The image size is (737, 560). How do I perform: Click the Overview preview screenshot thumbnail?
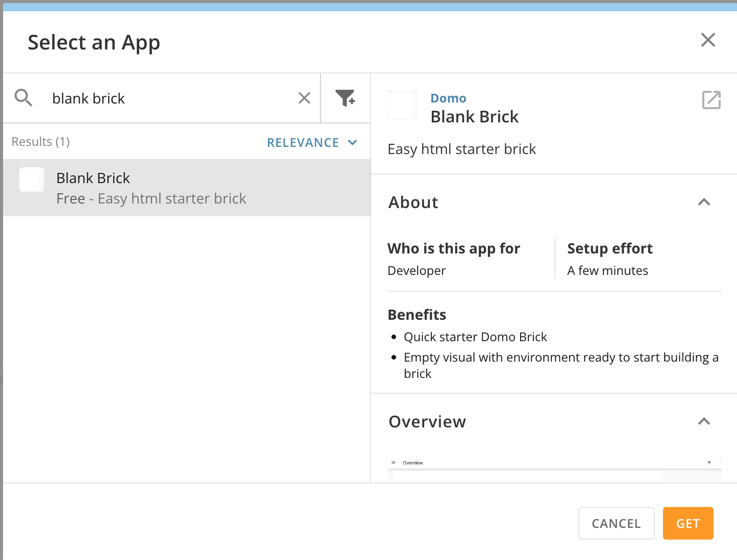[x=555, y=470]
